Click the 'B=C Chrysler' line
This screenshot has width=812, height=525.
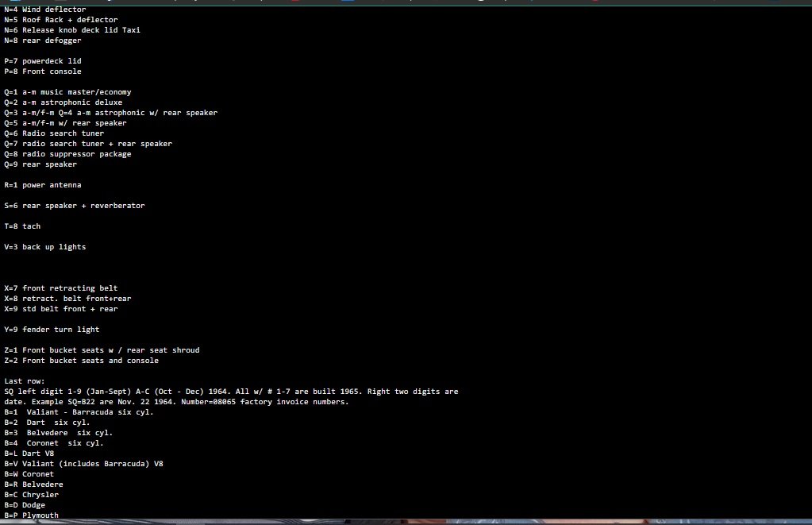(32, 495)
